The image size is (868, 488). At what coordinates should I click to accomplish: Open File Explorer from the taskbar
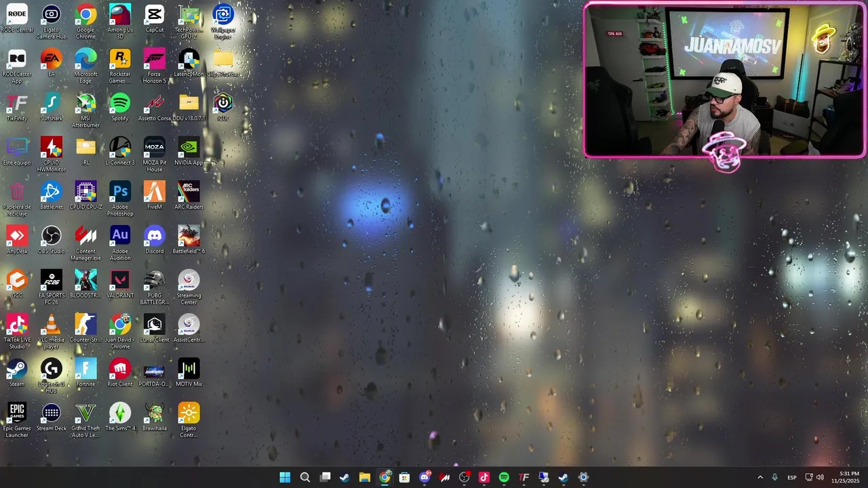pos(365,477)
